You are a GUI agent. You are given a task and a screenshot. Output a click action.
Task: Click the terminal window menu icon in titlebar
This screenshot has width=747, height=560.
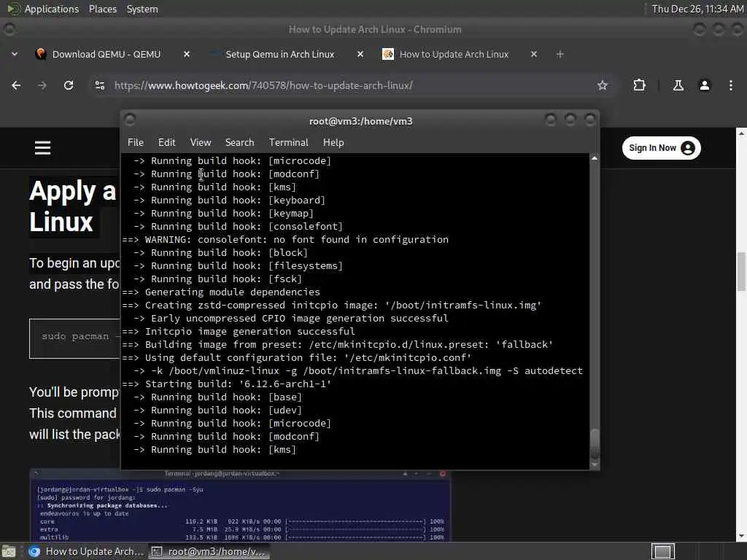[x=130, y=119]
